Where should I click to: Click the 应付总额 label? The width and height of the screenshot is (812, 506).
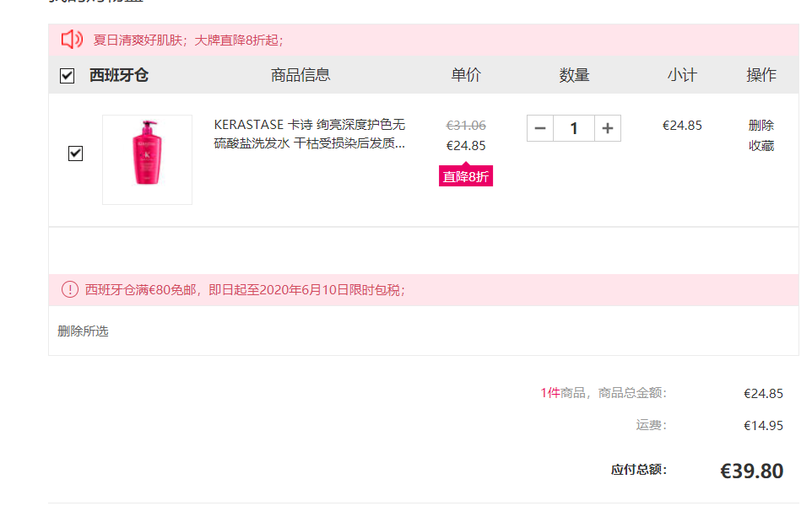[x=639, y=470]
